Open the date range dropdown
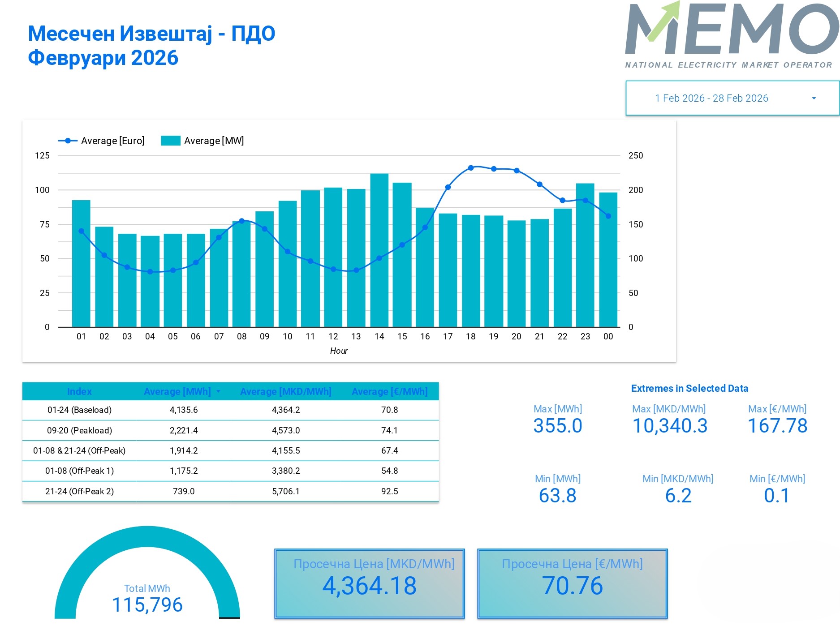 coord(711,98)
